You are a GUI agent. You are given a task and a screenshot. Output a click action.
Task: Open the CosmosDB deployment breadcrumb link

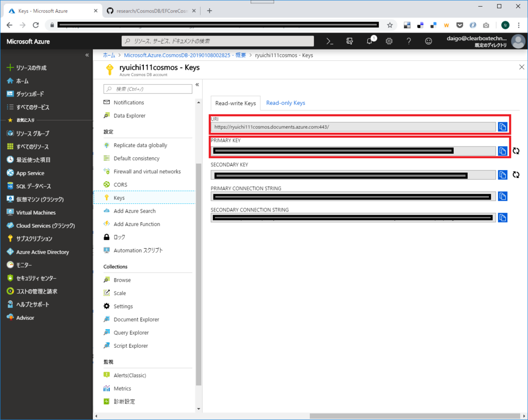(185, 55)
